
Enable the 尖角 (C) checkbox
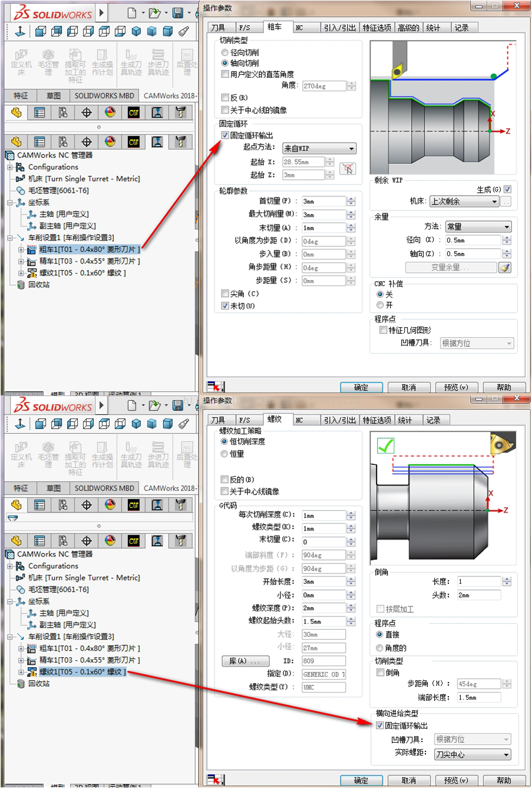point(225,294)
